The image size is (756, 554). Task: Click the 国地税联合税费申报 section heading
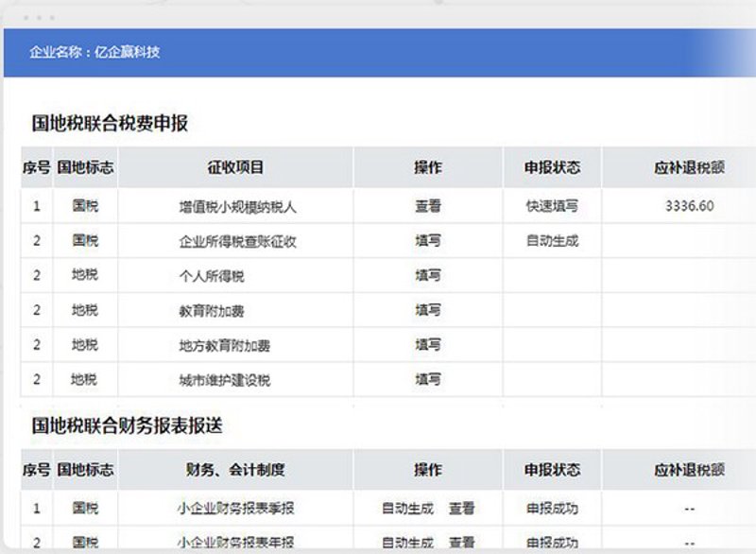(x=110, y=123)
